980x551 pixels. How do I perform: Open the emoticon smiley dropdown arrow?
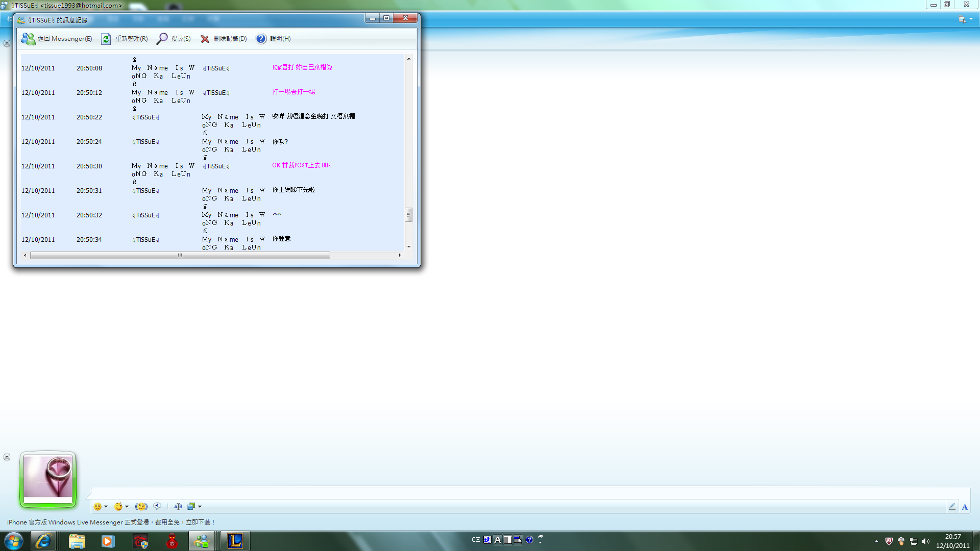[x=106, y=507]
